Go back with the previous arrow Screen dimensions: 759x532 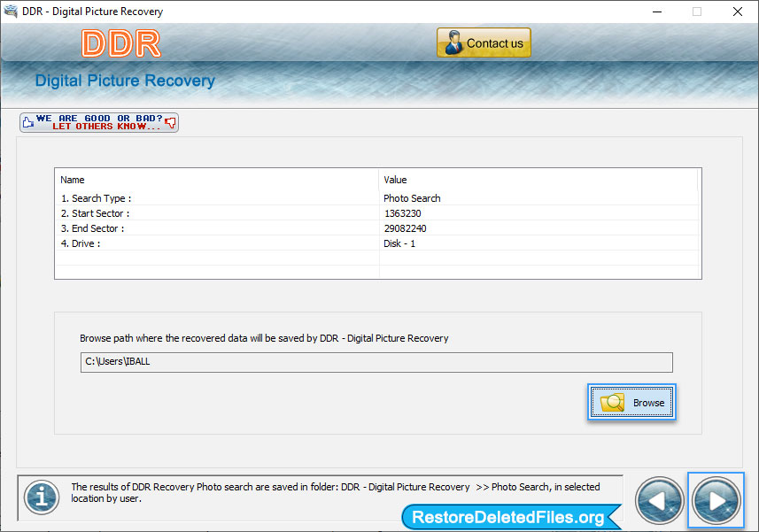[x=659, y=500]
